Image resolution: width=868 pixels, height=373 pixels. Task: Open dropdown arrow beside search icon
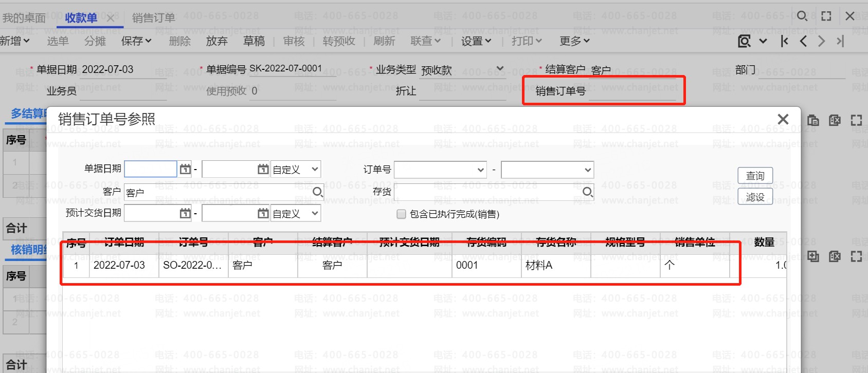click(763, 41)
